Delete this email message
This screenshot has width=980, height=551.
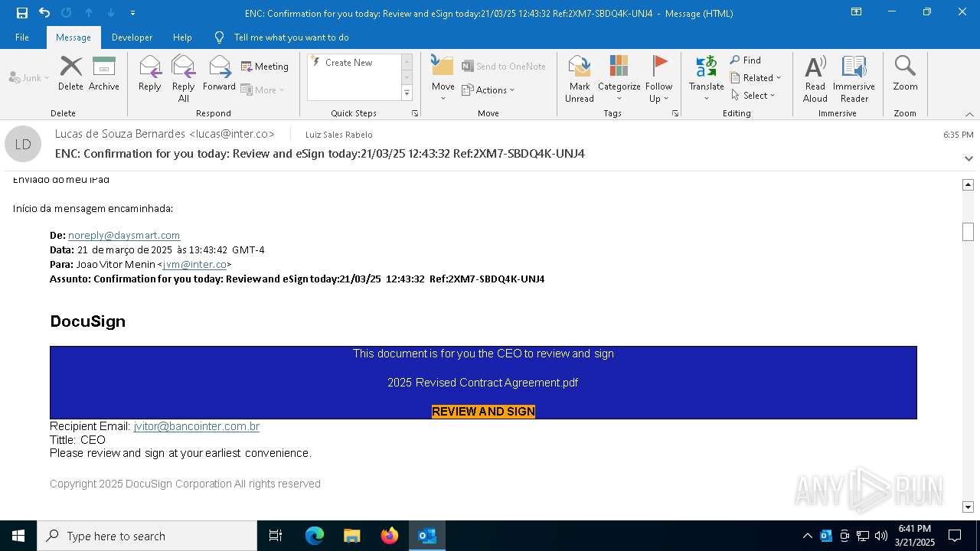[x=70, y=73]
